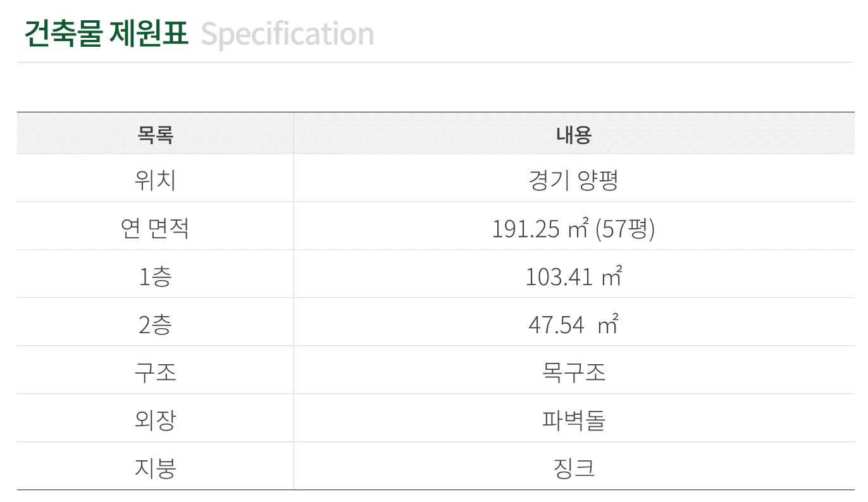Click the grey Specification subtitle text
The image size is (868, 502).
[x=287, y=35]
